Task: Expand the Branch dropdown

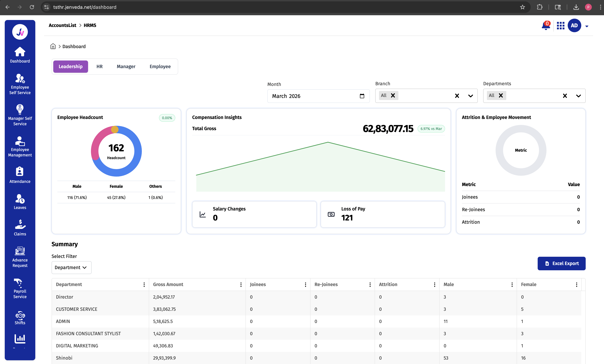Action: pyautogui.click(x=470, y=96)
